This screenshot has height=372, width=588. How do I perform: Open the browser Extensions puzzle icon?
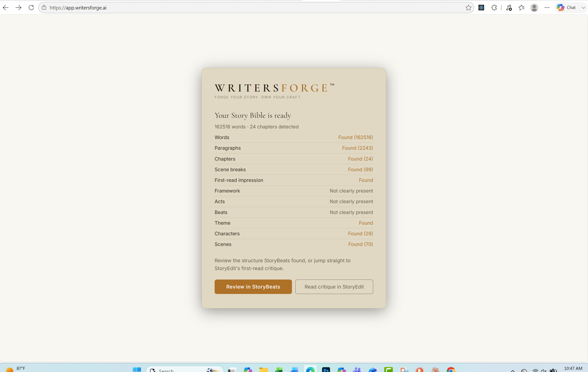coord(494,8)
